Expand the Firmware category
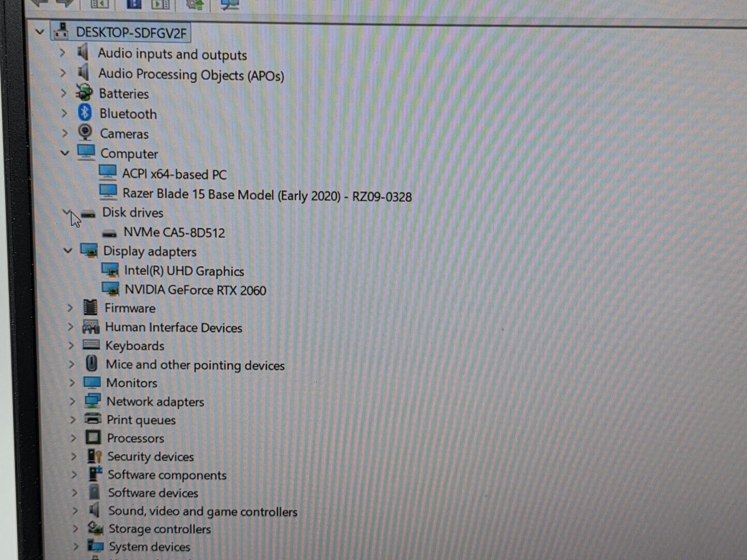Image resolution: width=747 pixels, height=560 pixels. (70, 308)
